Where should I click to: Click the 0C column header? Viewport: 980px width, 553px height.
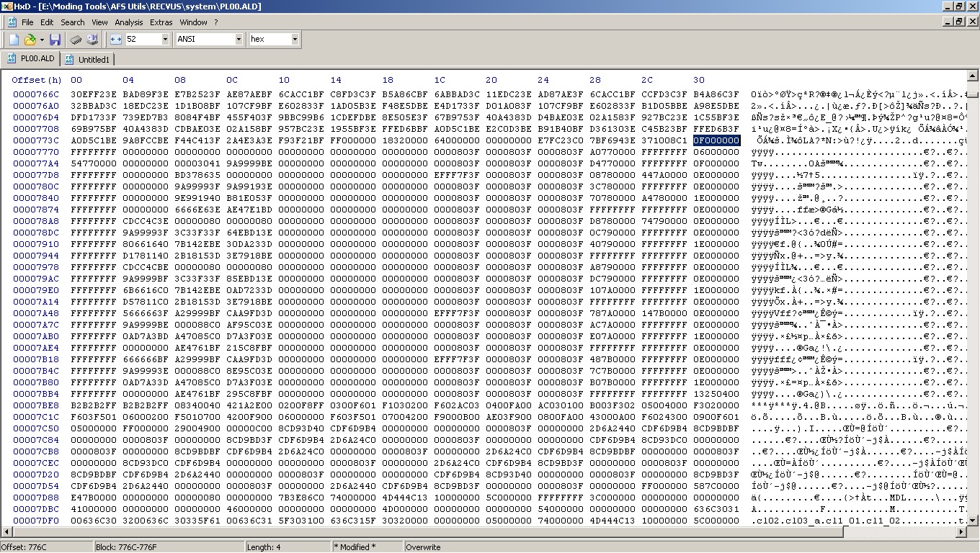tap(232, 80)
